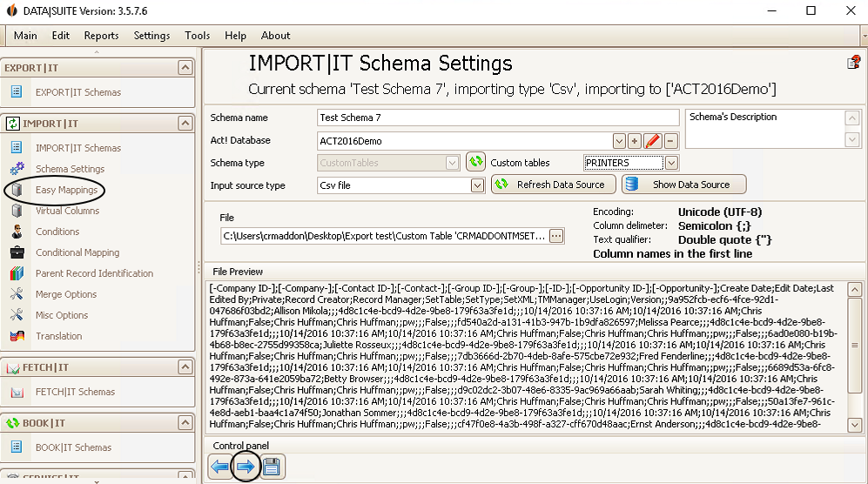Screen dimensions: 868x484
Task: Open the Schema type dropdown arrow
Action: [452, 163]
